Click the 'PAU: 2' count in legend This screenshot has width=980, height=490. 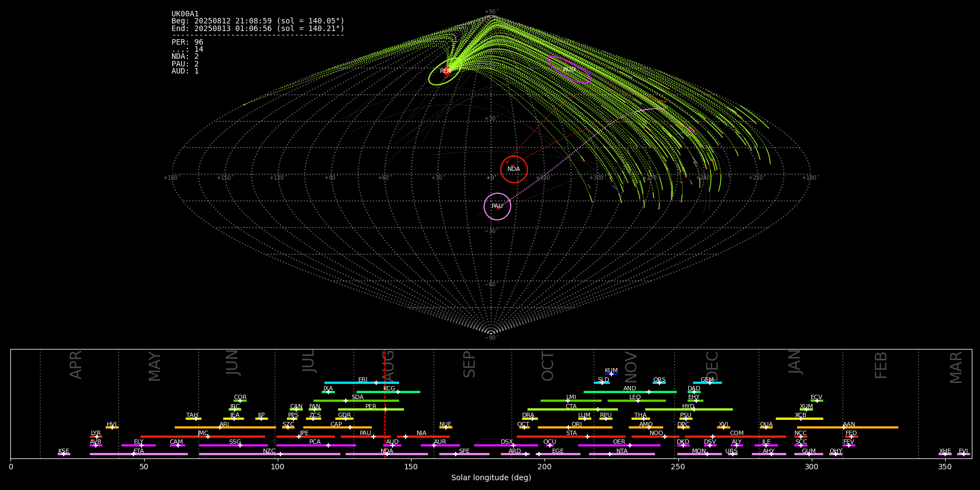tap(185, 64)
